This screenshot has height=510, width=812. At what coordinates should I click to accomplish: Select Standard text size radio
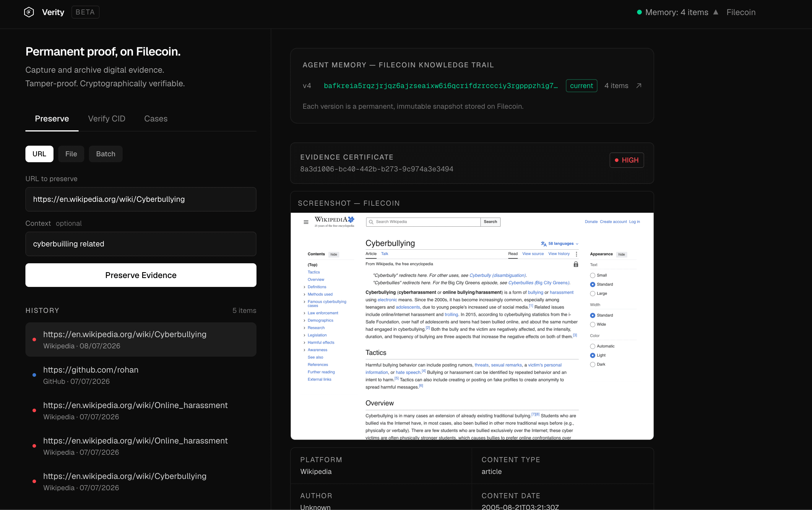click(x=592, y=285)
